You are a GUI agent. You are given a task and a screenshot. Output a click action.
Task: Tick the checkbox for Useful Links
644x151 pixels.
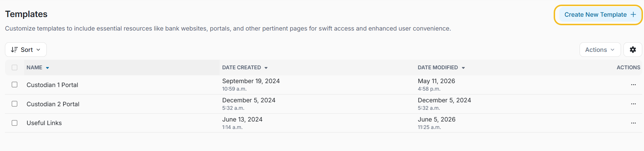click(15, 123)
